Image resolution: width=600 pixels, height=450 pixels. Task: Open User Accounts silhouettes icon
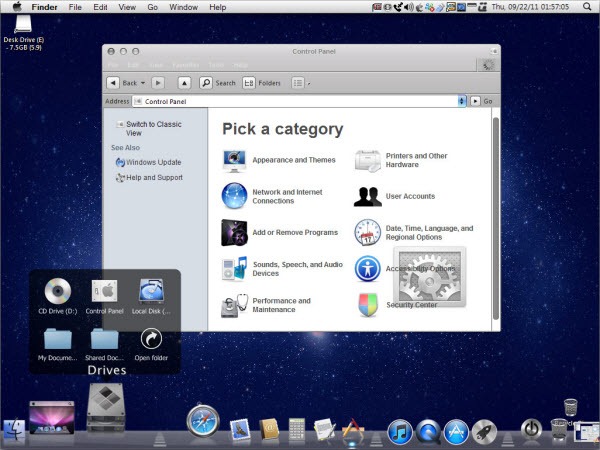(x=367, y=197)
